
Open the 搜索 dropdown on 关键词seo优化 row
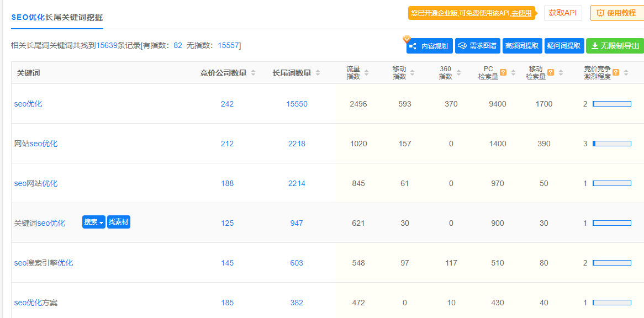tap(93, 222)
